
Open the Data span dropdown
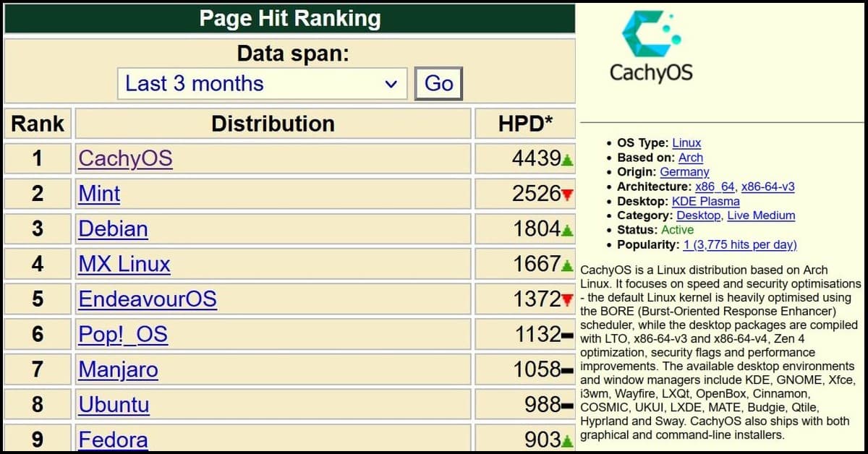(x=262, y=84)
